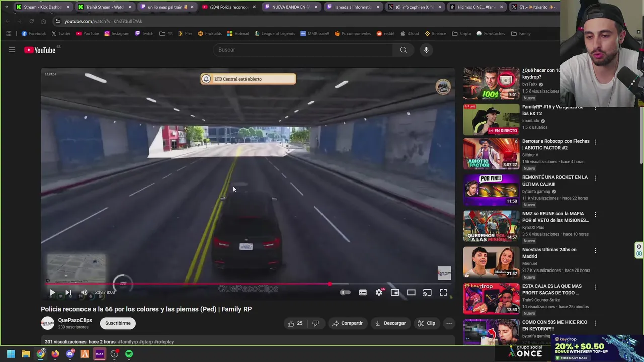Open options for REMONTÉ UNA ROCKET video
The image size is (644, 362).
coord(595,178)
